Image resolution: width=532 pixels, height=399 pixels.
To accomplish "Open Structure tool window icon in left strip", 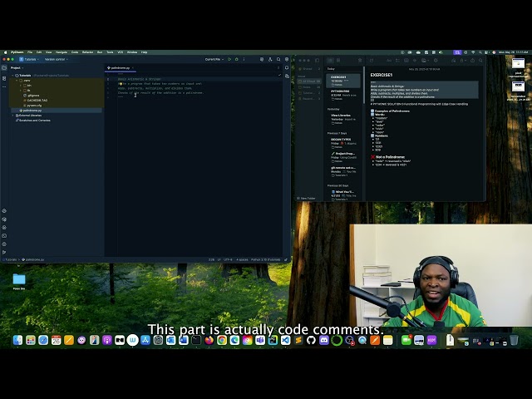I will (x=4, y=78).
